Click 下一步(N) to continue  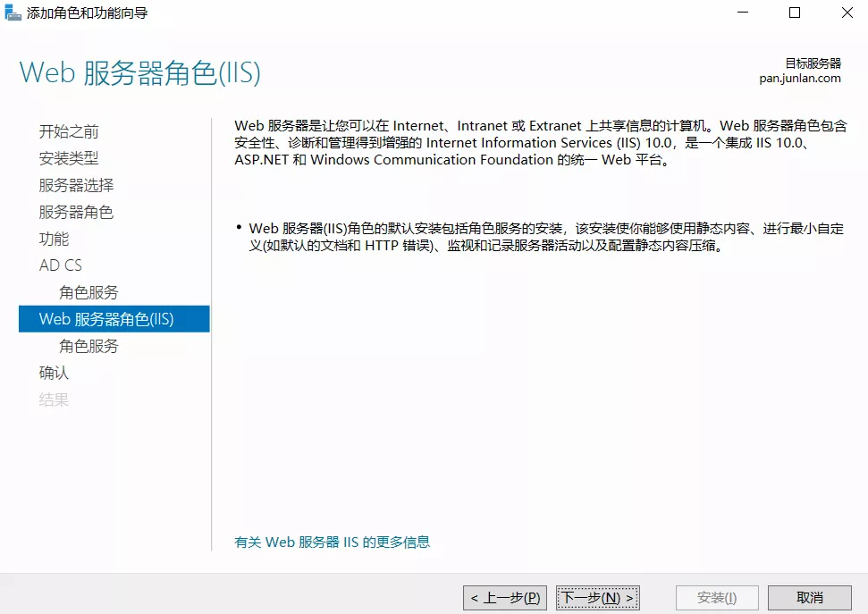click(x=597, y=597)
